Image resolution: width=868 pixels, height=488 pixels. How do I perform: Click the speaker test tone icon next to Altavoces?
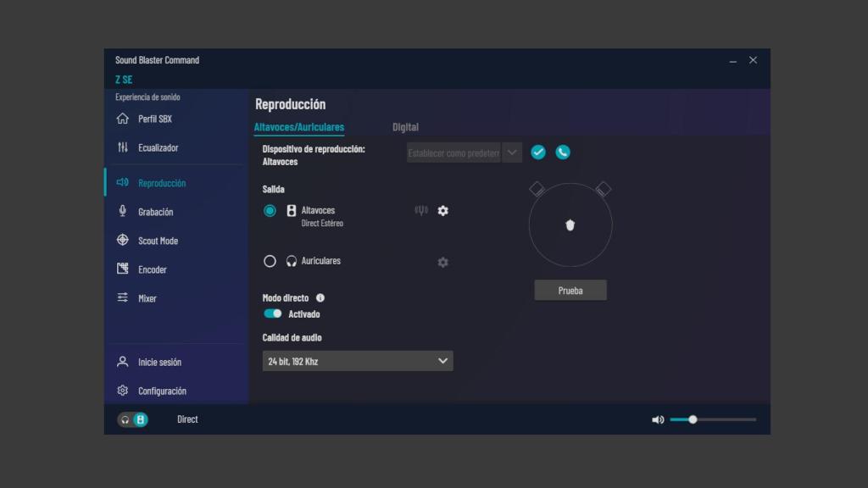pyautogui.click(x=420, y=211)
